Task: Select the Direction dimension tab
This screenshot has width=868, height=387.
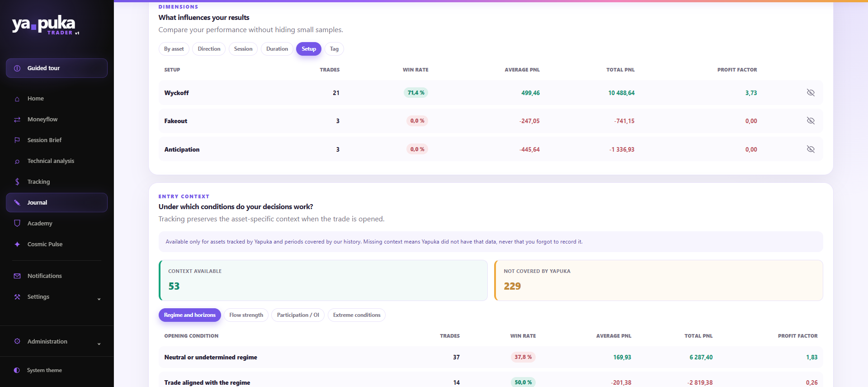Action: (209, 49)
